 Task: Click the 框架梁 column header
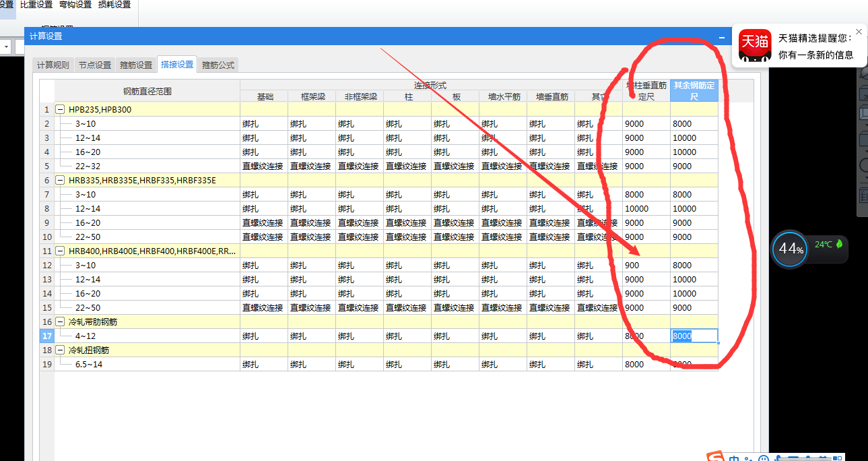312,97
